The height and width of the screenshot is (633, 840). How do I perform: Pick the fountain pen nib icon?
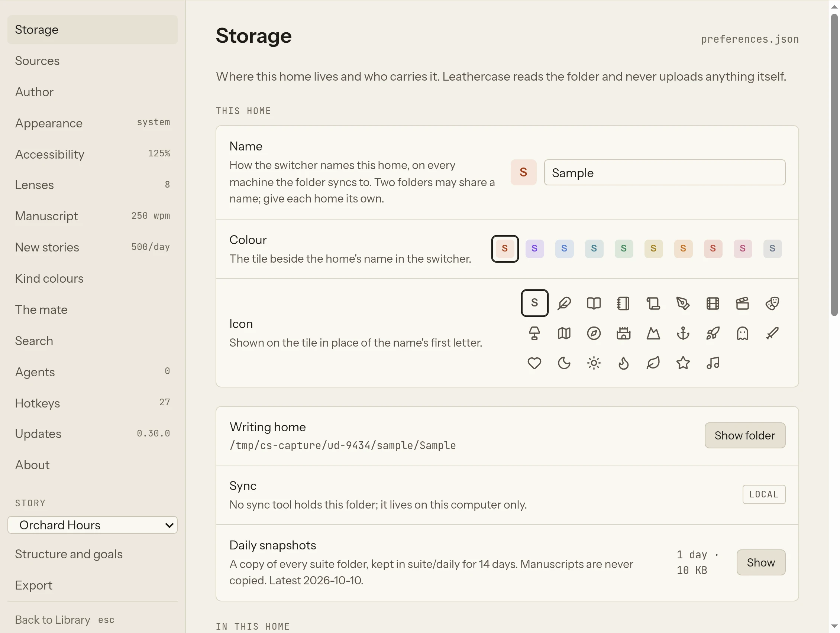[683, 303]
